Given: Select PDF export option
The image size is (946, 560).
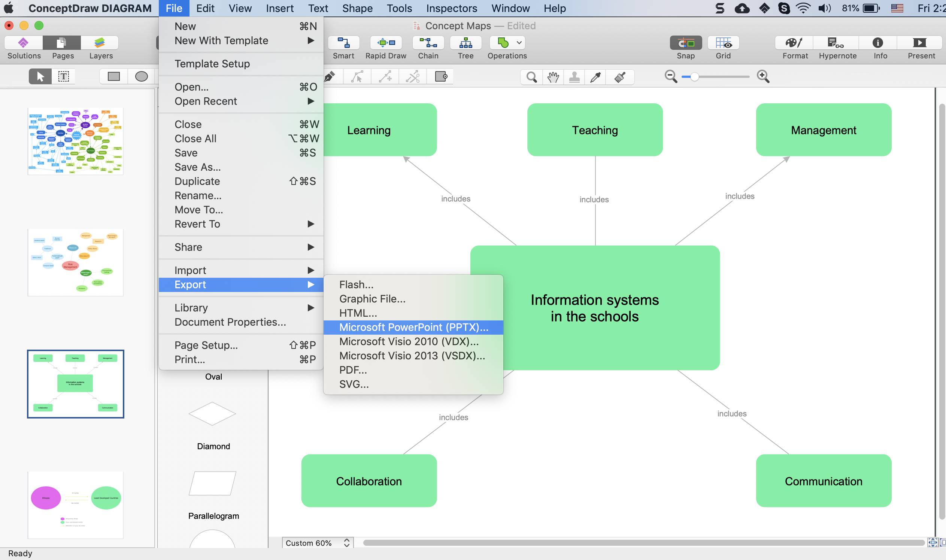Looking at the screenshot, I should point(353,370).
